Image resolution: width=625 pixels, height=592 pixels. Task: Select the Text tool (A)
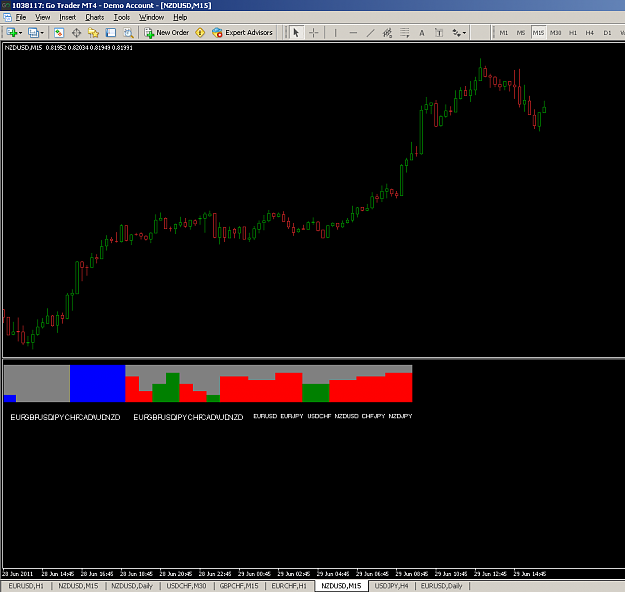pyautogui.click(x=422, y=33)
